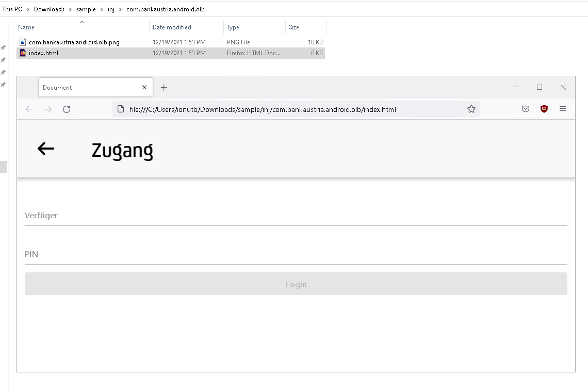The height and width of the screenshot is (392, 588).
Task: Select the Document browser tab
Action: [88, 88]
